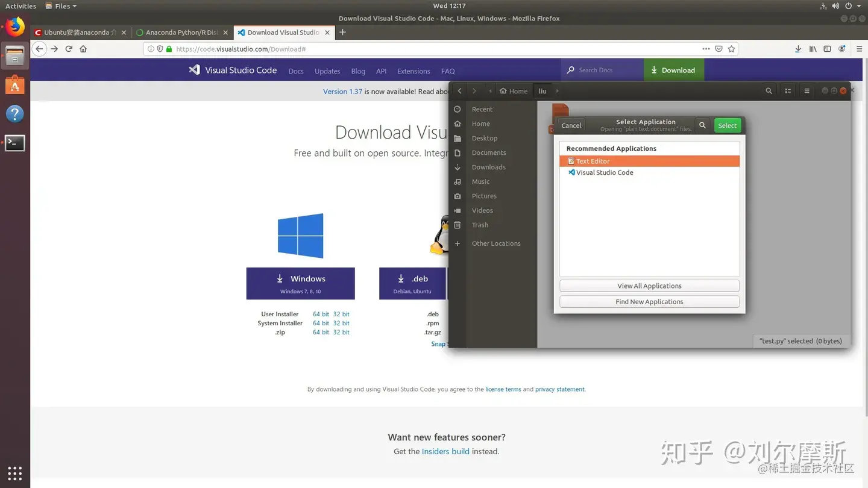Click Home in Files path bar

click(x=514, y=91)
